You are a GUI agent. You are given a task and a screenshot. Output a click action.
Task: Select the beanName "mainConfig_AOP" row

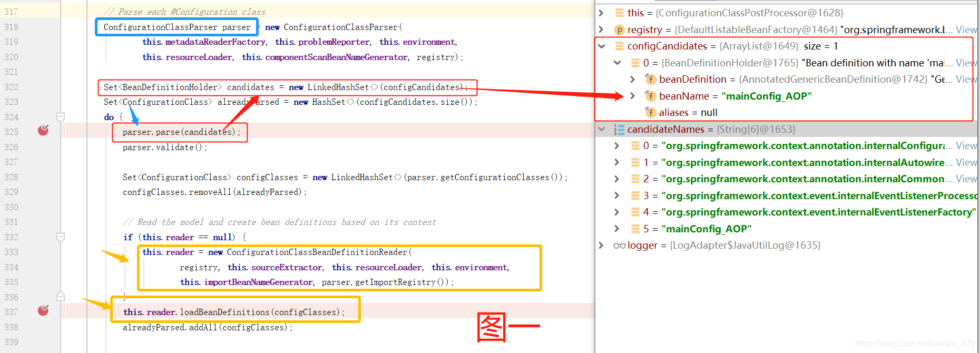point(787,96)
